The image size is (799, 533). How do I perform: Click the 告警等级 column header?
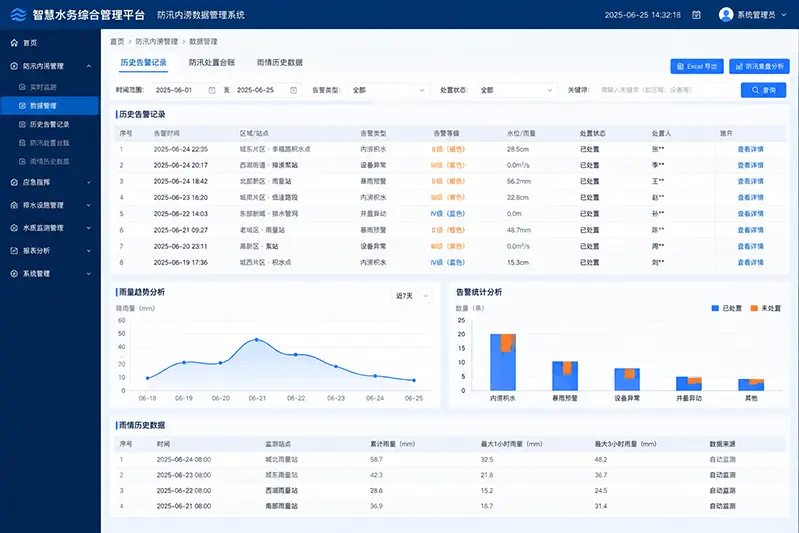[446, 134]
